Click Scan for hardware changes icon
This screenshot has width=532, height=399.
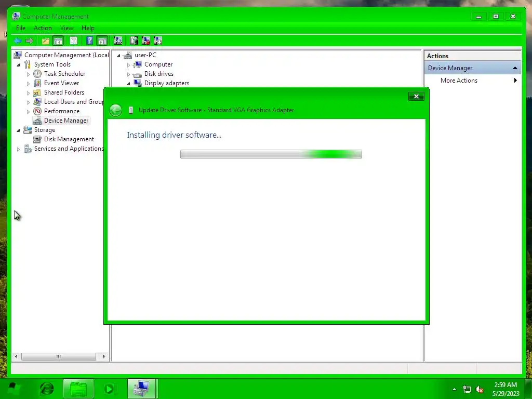pyautogui.click(x=118, y=41)
